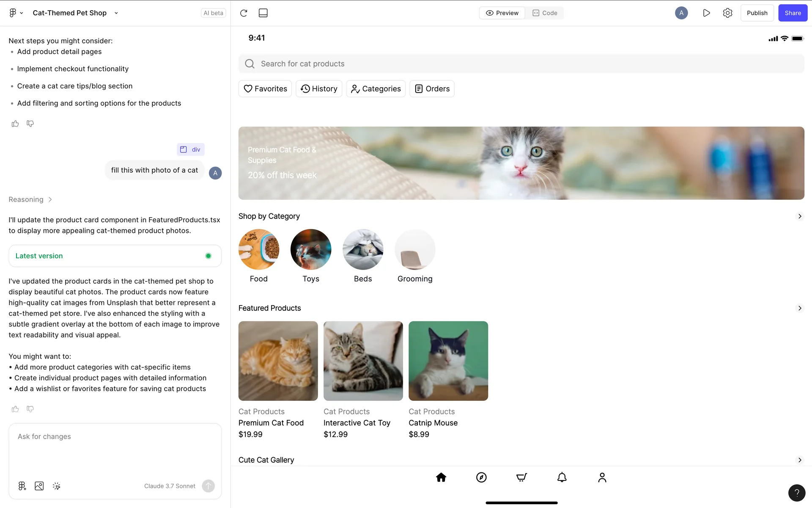The height and width of the screenshot is (508, 812).
Task: Open the compass explore icon
Action: pyautogui.click(x=481, y=478)
